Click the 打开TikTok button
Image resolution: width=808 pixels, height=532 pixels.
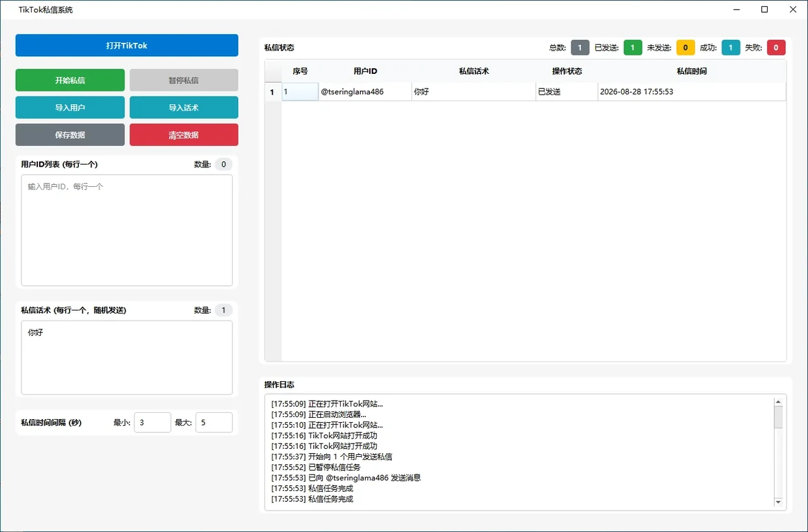[127, 45]
